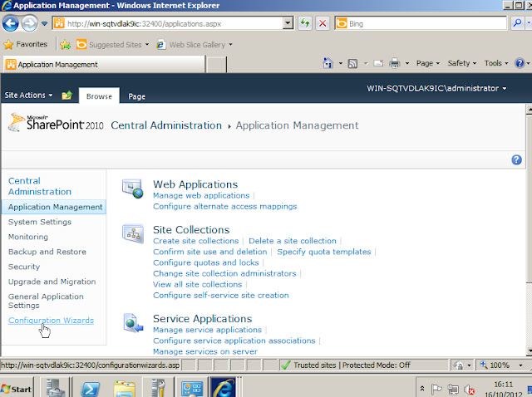Click the network tray icon
Image resolution: width=532 pixels, height=397 pixels.
pyautogui.click(x=453, y=390)
